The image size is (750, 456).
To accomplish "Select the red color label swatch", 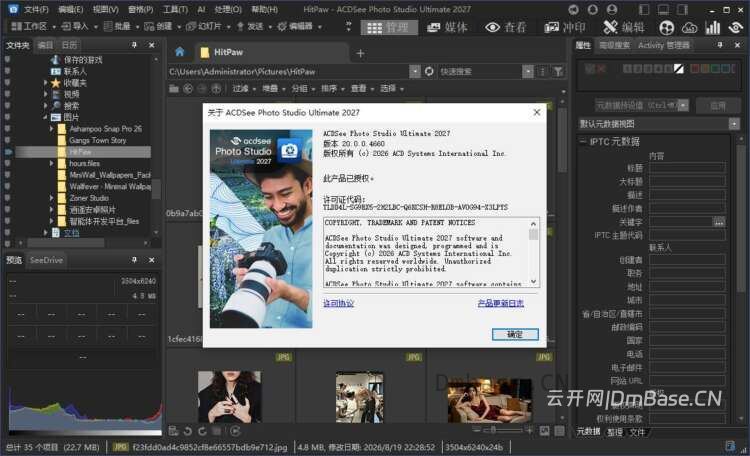I will 695,68.
